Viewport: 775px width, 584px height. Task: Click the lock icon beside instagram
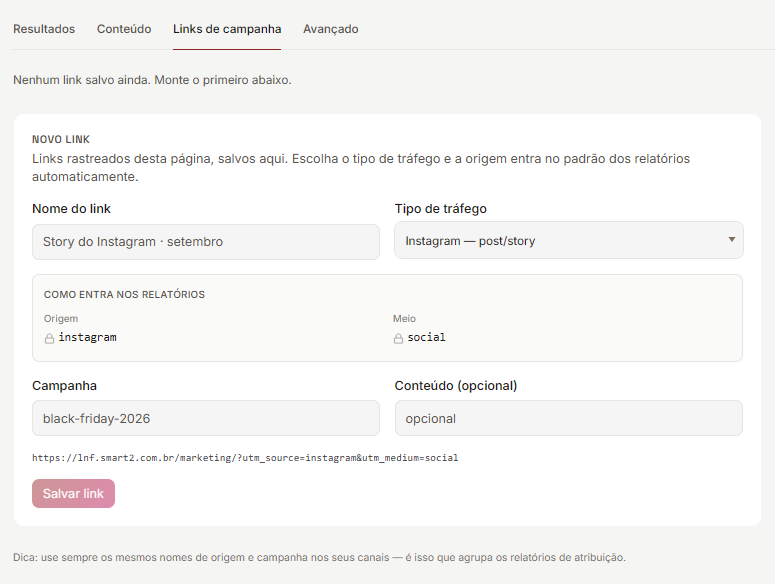[x=49, y=338]
